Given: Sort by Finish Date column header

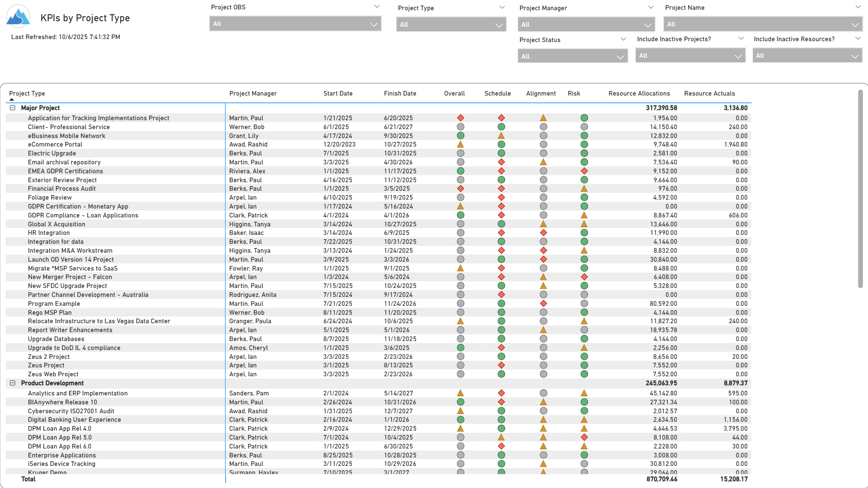Looking at the screenshot, I should [400, 93].
